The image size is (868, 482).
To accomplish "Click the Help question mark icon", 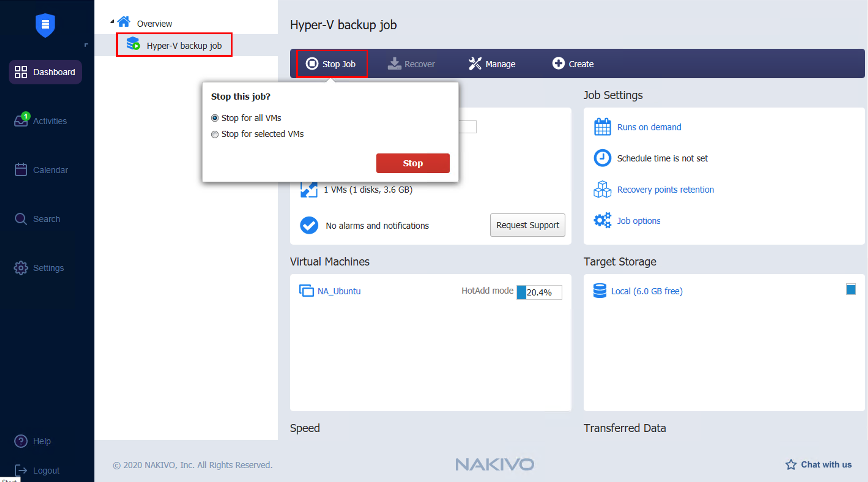I will tap(21, 441).
